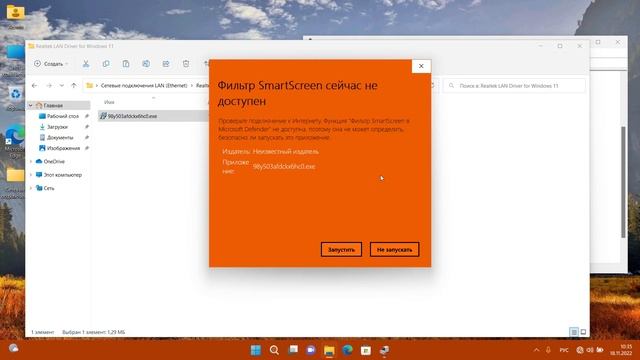Collapse the Главная tree node
The width and height of the screenshot is (640, 360).
31,105
